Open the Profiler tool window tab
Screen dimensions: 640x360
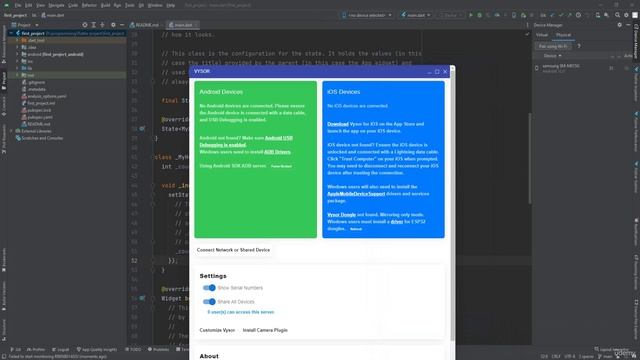coord(36,349)
